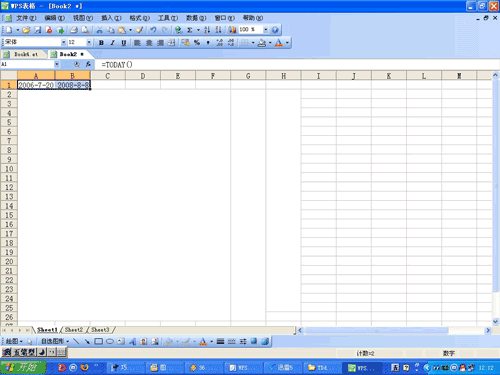Switch to the Sheet3 tab
Screen dimensions: 500x375
pos(100,330)
